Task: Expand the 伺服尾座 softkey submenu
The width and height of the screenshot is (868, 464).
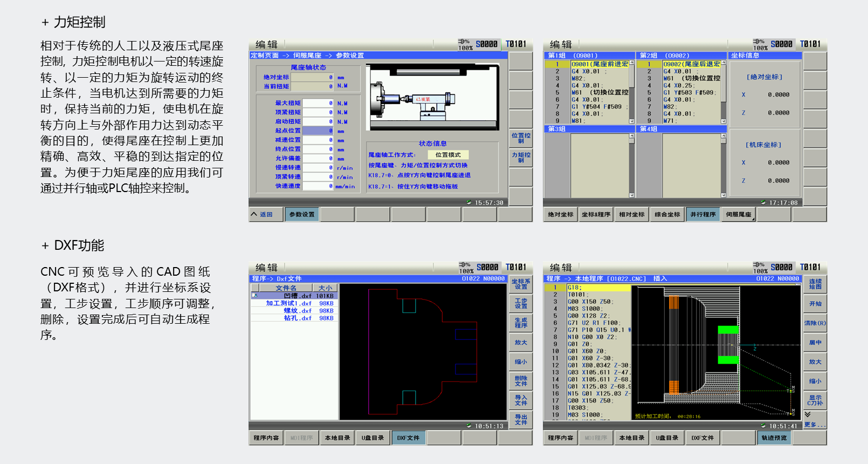Action: (x=739, y=215)
